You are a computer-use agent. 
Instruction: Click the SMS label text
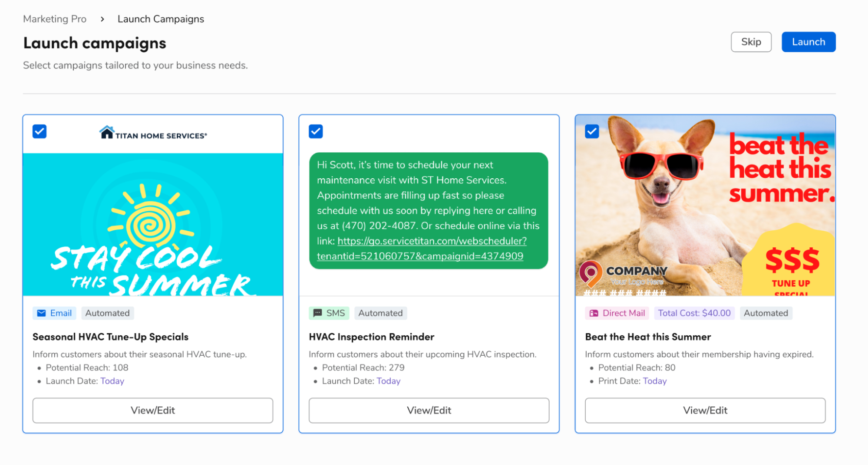[336, 313]
